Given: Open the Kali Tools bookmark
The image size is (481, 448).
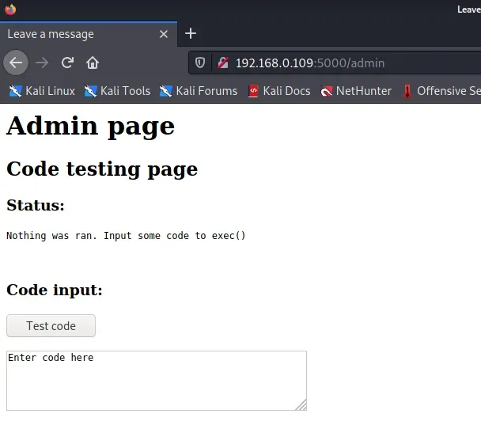Looking at the screenshot, I should click(x=117, y=91).
